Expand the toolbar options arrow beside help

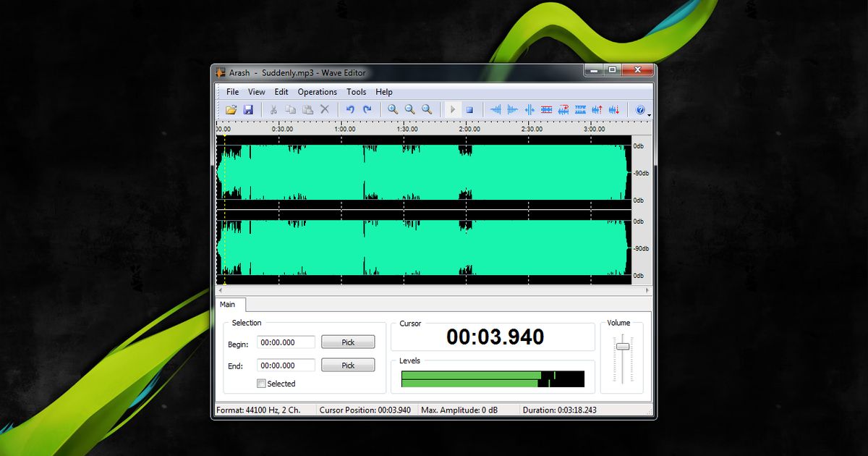coord(649,114)
